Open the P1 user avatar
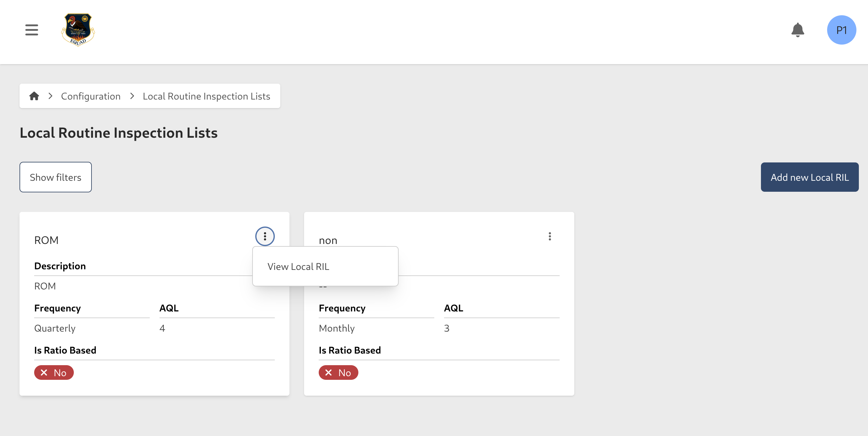This screenshot has width=868, height=436. 841,30
